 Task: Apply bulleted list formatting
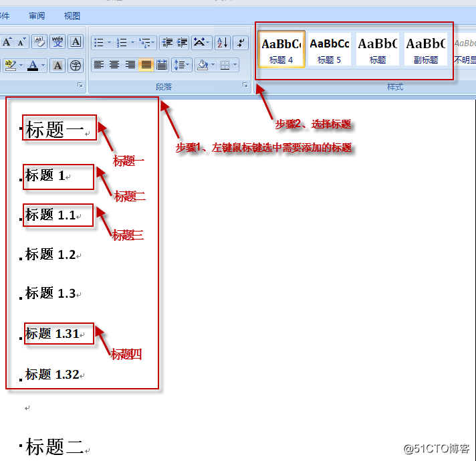click(x=99, y=43)
